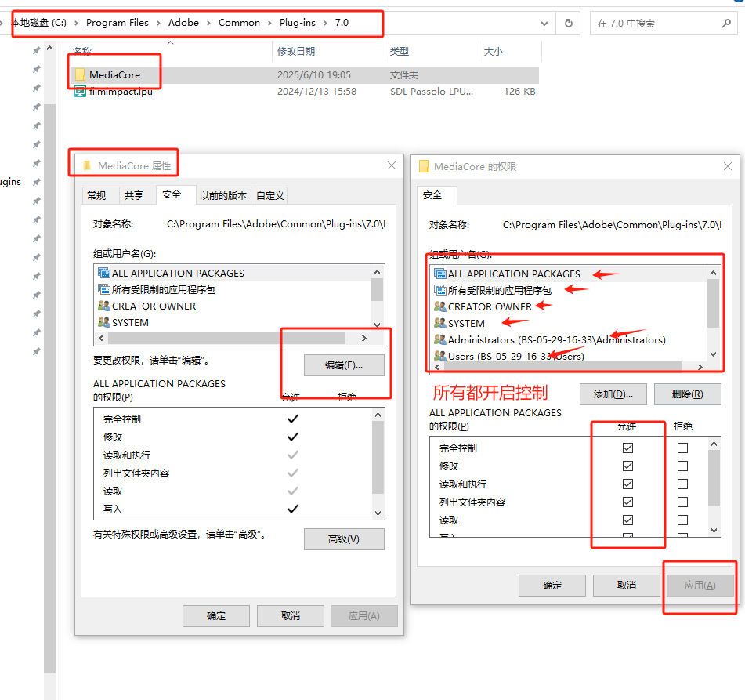Screen dimensions: 745x700
Task: Click the filmimpact.lpu file icon
Action: click(x=80, y=91)
